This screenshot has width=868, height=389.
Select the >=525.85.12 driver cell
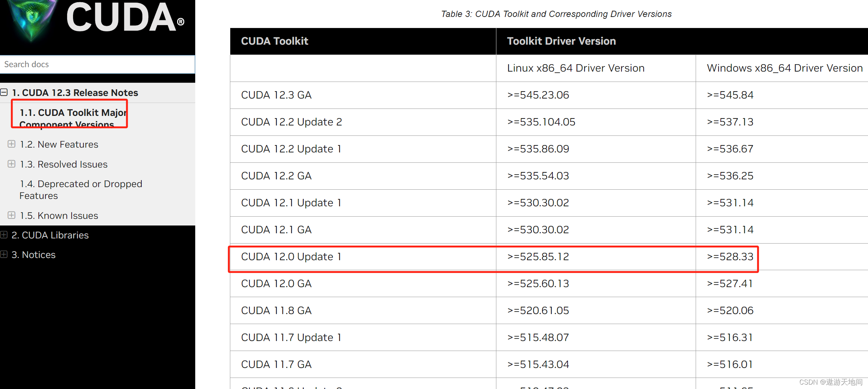coord(596,257)
